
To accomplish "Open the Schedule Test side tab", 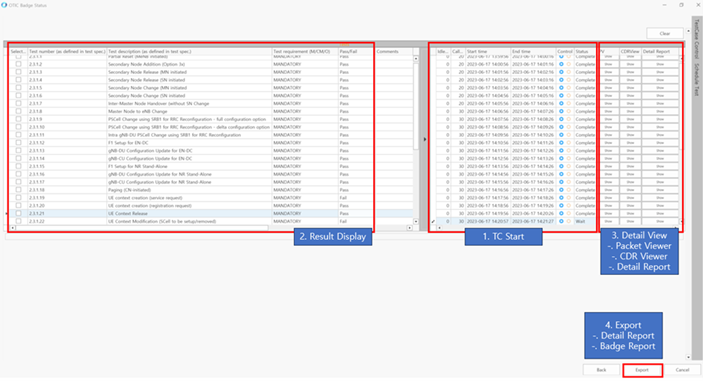I will coord(697,79).
